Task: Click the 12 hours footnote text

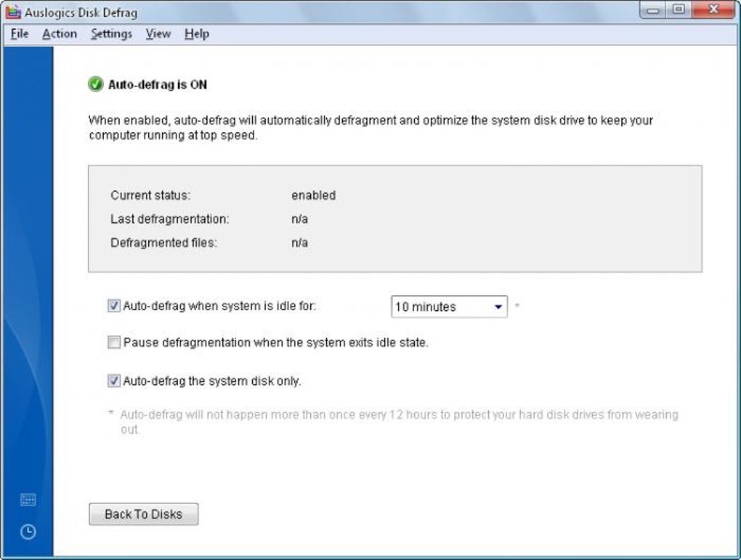Action: point(400,422)
